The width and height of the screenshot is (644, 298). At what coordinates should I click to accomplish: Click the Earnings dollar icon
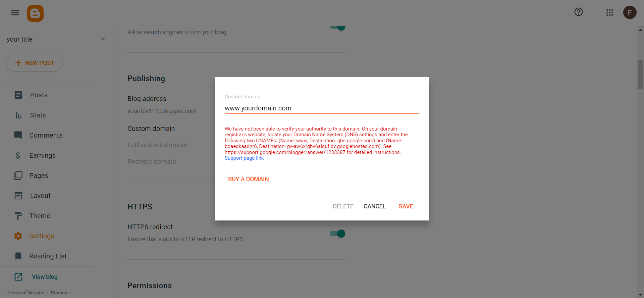point(18,155)
